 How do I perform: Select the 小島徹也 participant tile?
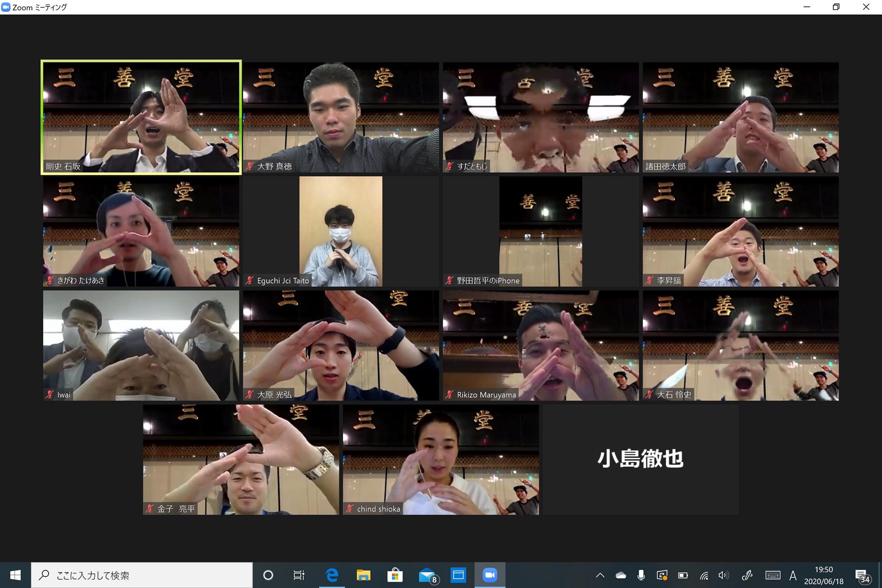640,459
